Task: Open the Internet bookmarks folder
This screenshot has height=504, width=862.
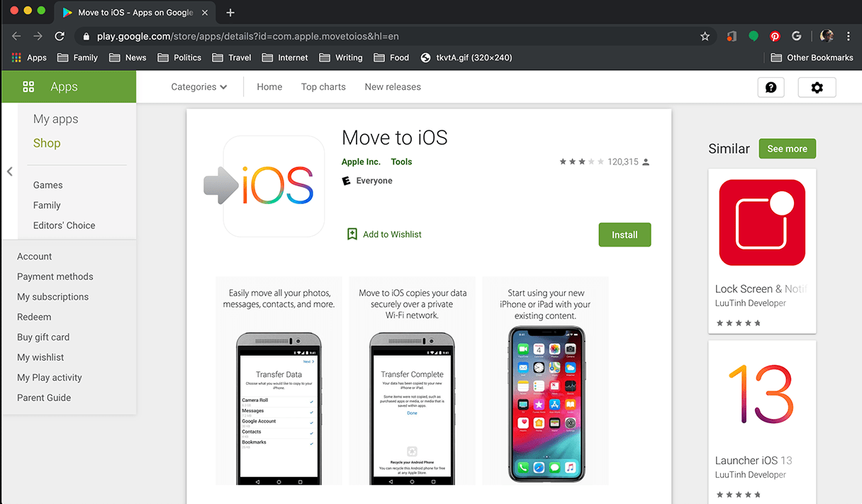Action: coord(285,57)
